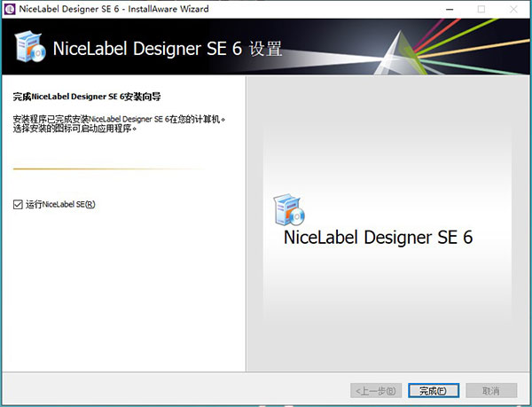
Task: Click the disabled 上一步(B) back button
Action: point(376,391)
